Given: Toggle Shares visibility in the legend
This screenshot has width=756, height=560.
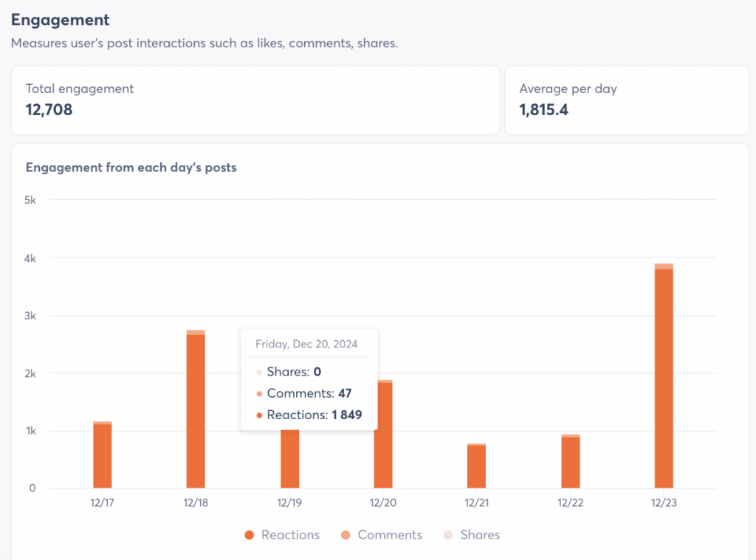Looking at the screenshot, I should pos(472,534).
